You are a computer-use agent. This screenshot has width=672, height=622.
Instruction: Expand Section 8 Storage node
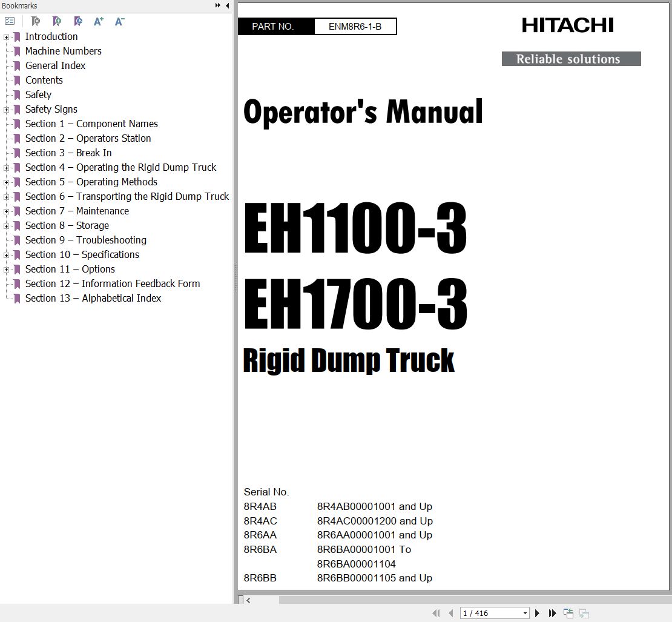[6, 226]
